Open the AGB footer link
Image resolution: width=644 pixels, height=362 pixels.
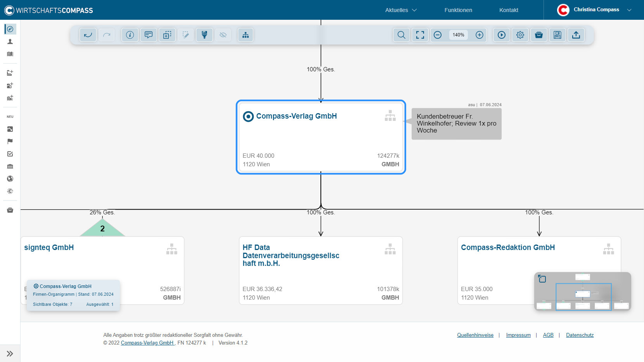(548, 335)
